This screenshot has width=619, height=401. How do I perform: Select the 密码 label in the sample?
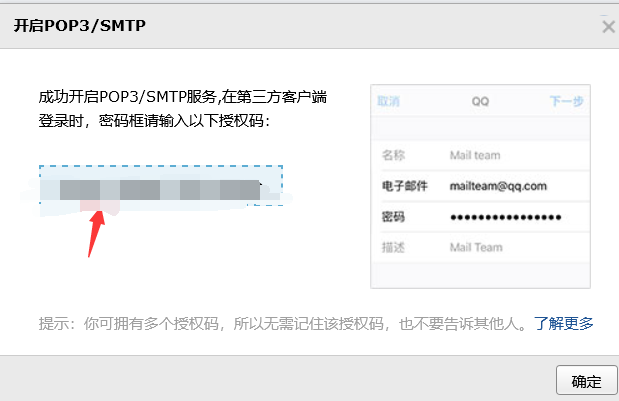[x=394, y=217]
